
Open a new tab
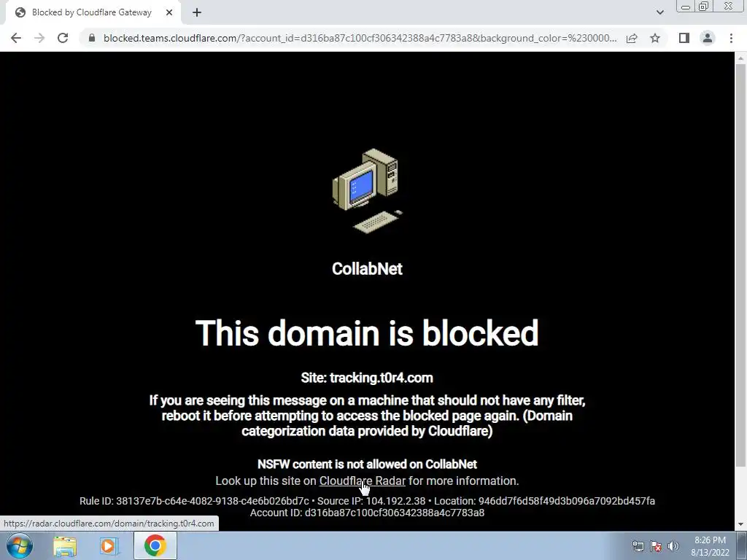pyautogui.click(x=197, y=12)
